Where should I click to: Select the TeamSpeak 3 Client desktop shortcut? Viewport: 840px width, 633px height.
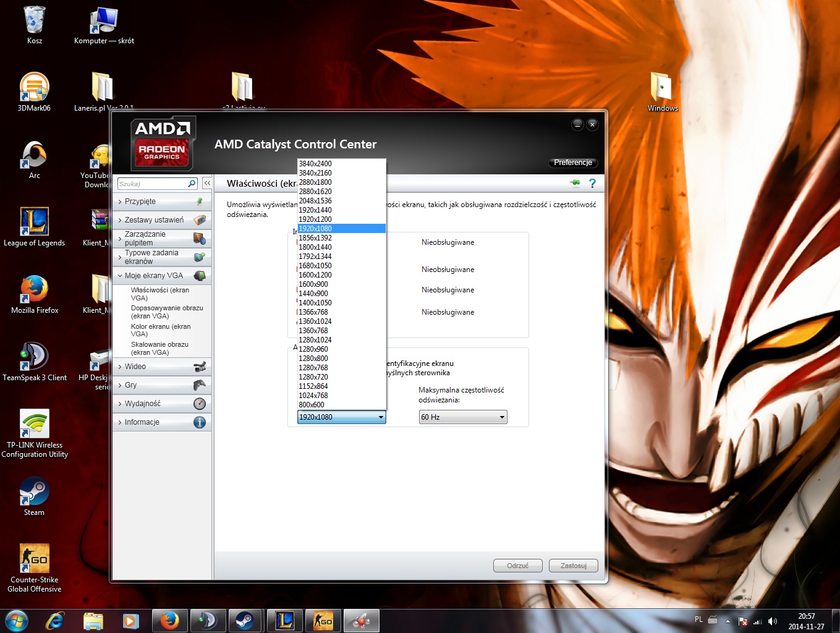click(35, 362)
